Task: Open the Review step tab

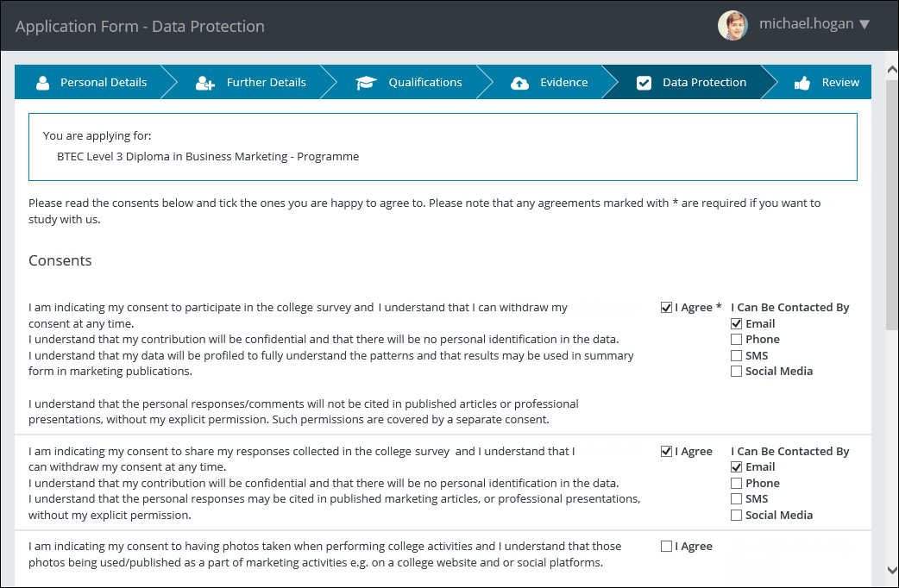Action: point(839,83)
